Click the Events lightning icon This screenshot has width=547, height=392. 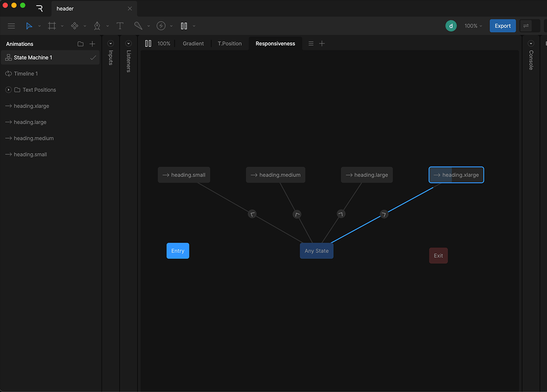[161, 26]
